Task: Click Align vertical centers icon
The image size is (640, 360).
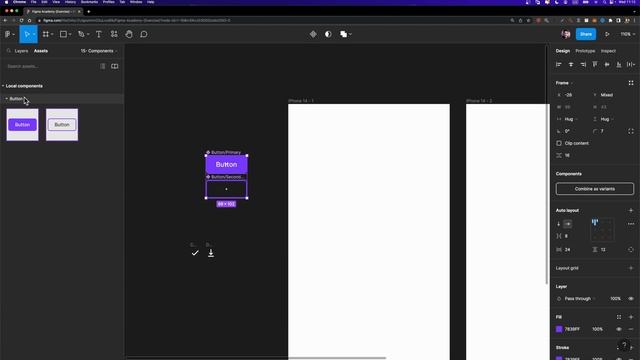Action: (x=607, y=64)
